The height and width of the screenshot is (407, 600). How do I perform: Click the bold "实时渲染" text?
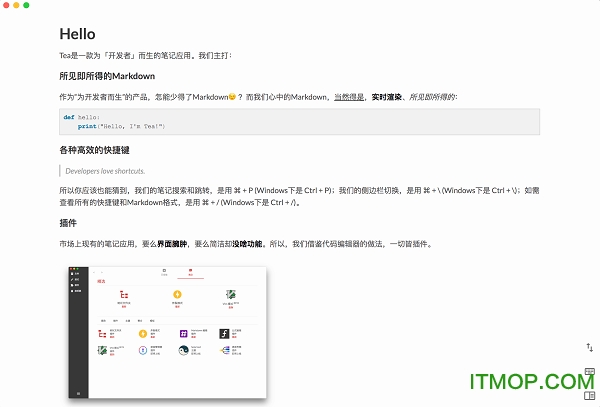pyautogui.click(x=386, y=97)
